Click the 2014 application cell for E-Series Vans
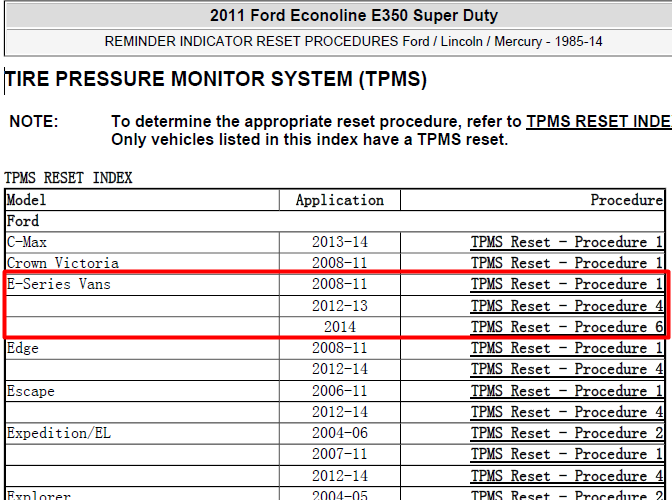This screenshot has width=672, height=500. click(x=340, y=327)
